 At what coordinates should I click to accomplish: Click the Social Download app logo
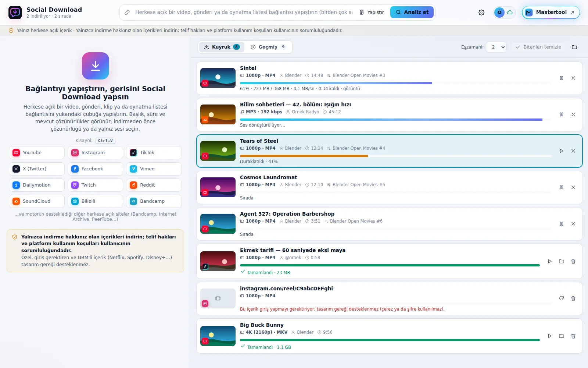tap(15, 13)
